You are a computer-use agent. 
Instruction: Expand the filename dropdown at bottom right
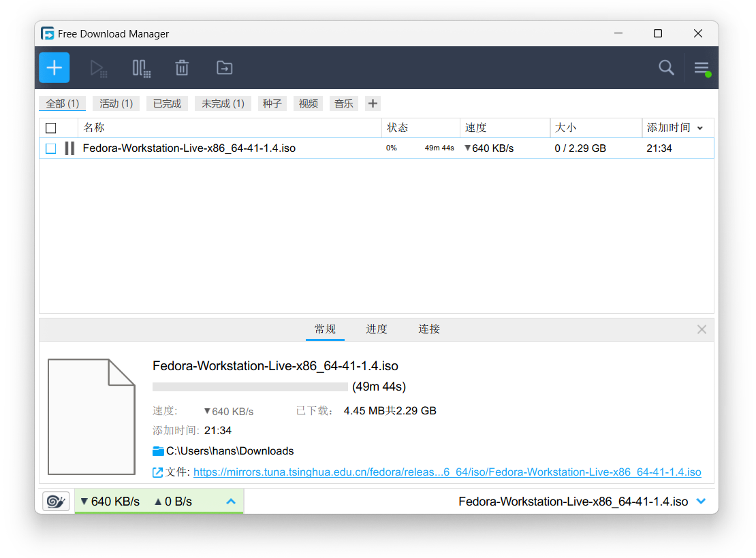coord(702,501)
